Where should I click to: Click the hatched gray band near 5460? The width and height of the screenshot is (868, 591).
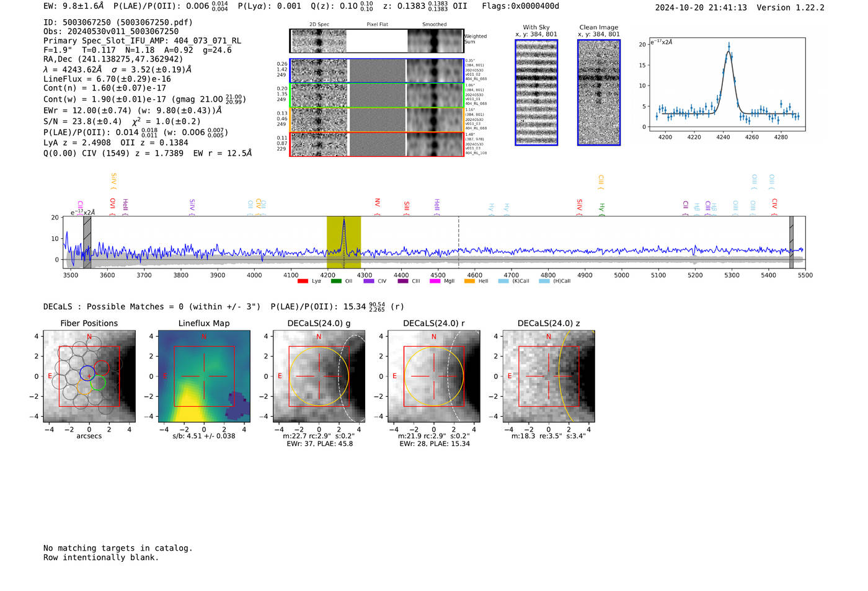tap(791, 242)
